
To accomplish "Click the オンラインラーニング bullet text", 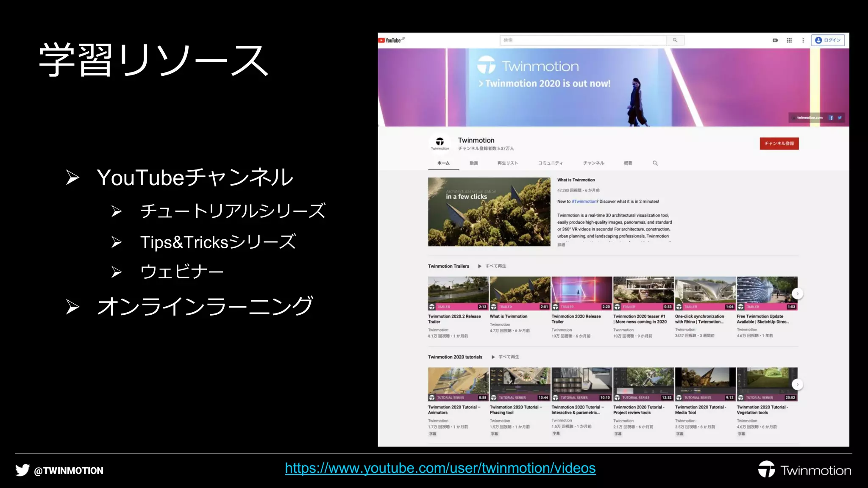I will click(x=205, y=306).
